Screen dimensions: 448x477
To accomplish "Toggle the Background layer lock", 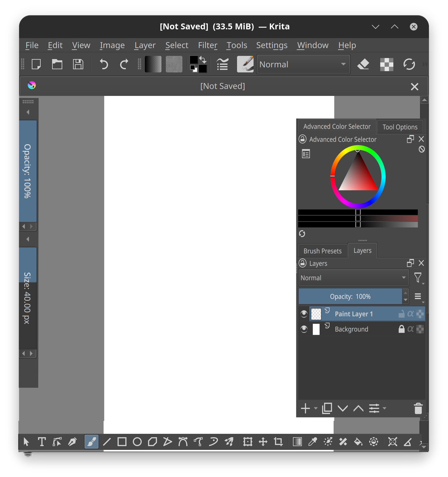I will pos(401,329).
